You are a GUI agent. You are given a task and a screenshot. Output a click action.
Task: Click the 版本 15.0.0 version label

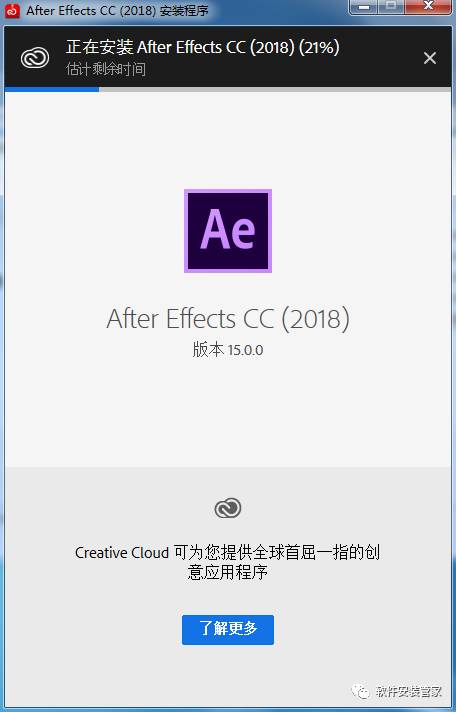tap(228, 350)
